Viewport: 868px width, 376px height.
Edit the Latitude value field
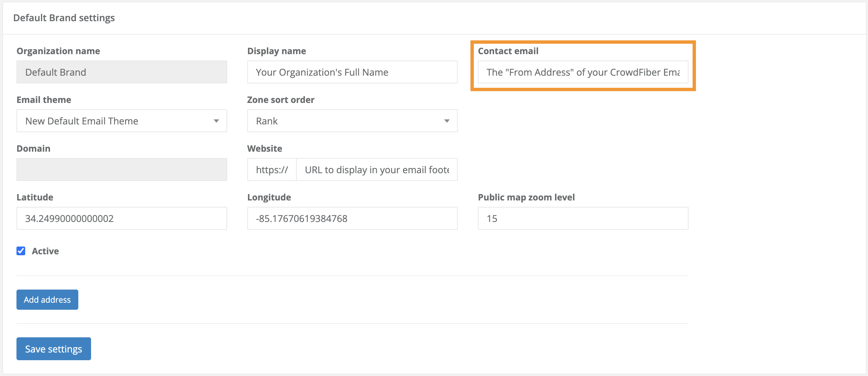click(x=122, y=219)
